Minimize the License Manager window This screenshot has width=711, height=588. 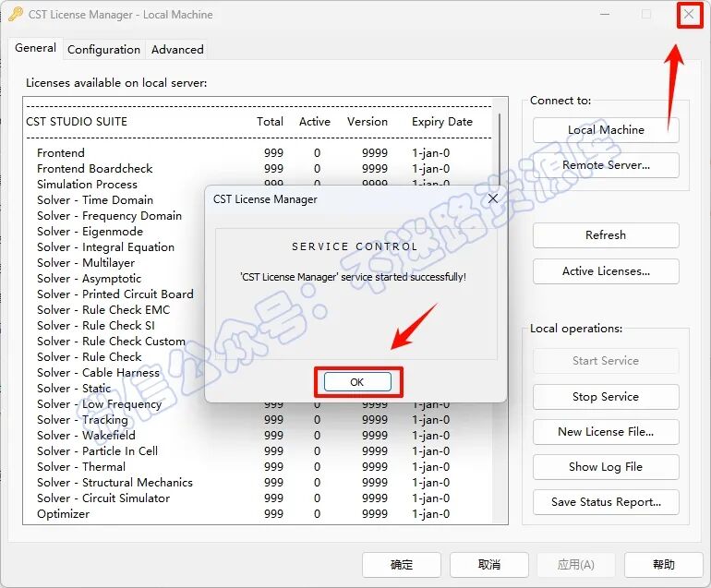(x=605, y=15)
